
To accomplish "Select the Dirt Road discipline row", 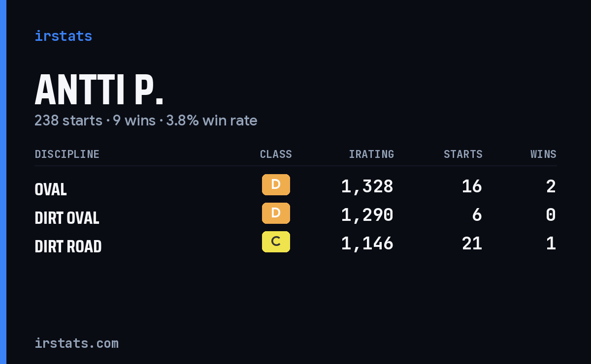I will tap(295, 244).
